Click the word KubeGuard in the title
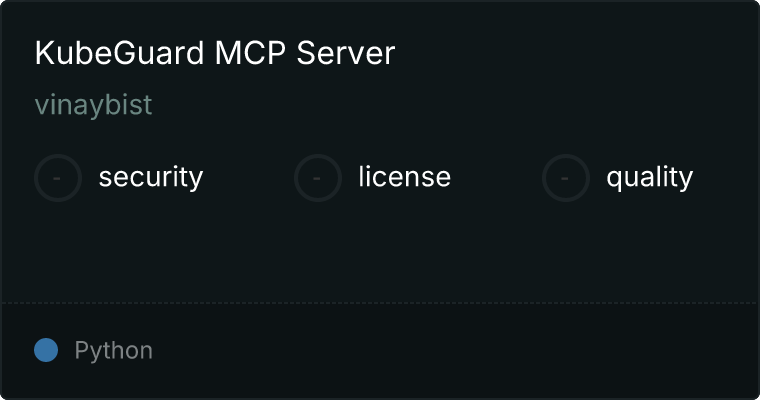 (119, 53)
